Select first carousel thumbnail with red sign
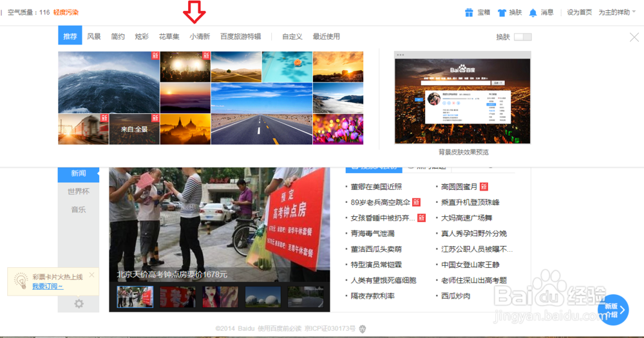Image resolution: width=644 pixels, height=338 pixels. click(x=135, y=297)
